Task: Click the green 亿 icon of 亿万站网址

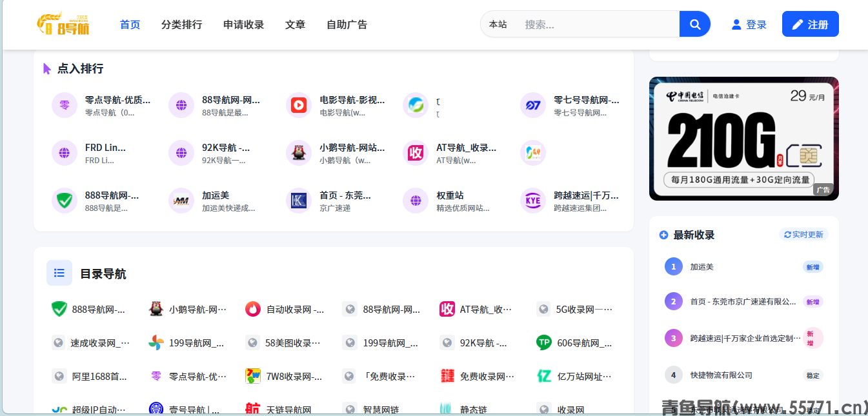Action: 544,376
